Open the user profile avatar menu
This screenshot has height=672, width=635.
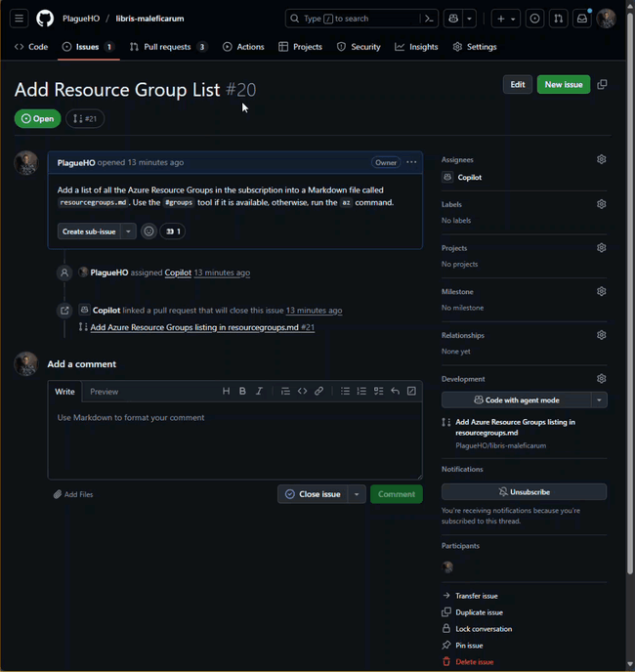607,19
